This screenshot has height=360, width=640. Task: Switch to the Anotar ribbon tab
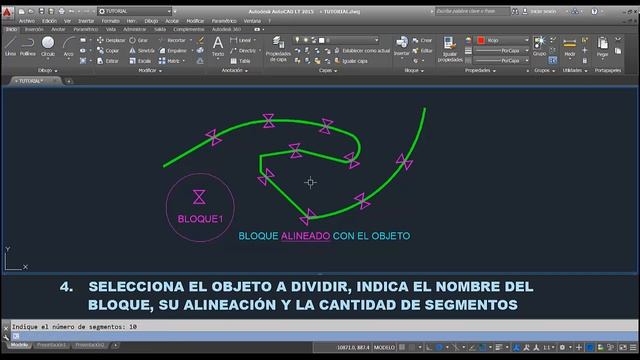point(58,29)
